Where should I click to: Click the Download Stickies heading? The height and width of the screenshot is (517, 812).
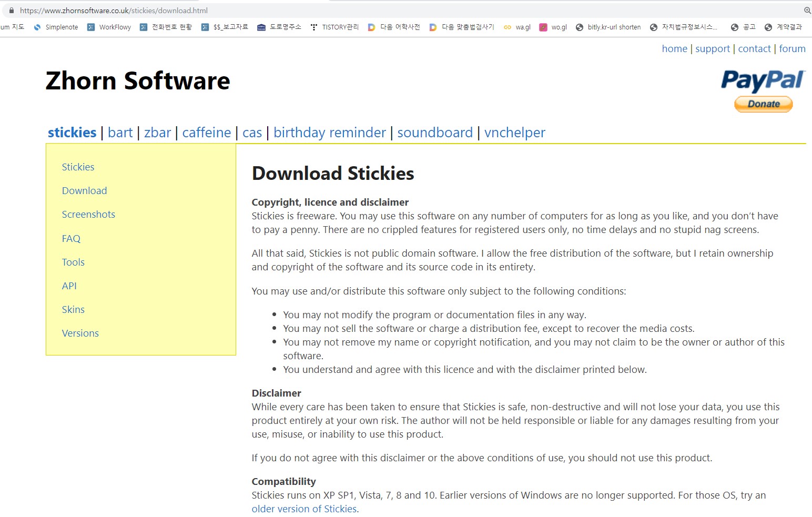(x=333, y=174)
